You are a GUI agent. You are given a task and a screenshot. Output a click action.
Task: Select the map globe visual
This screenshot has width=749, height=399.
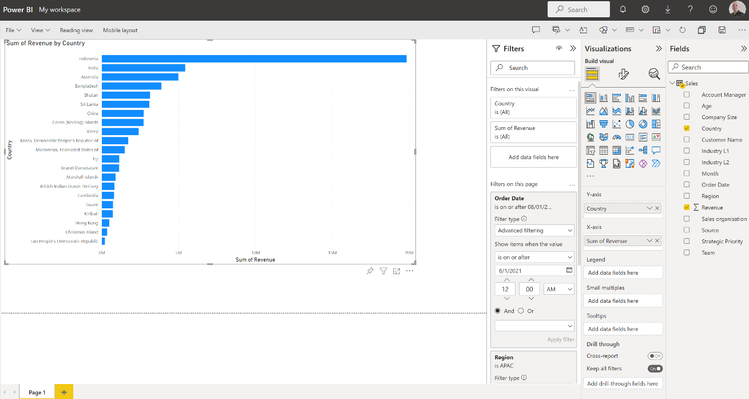coord(590,137)
